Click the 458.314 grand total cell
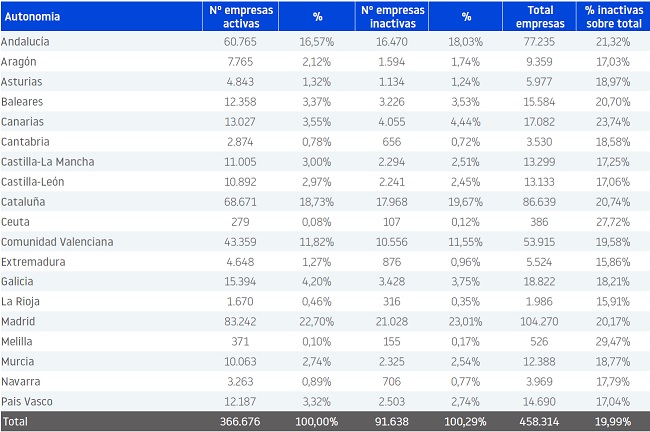 coord(539,422)
